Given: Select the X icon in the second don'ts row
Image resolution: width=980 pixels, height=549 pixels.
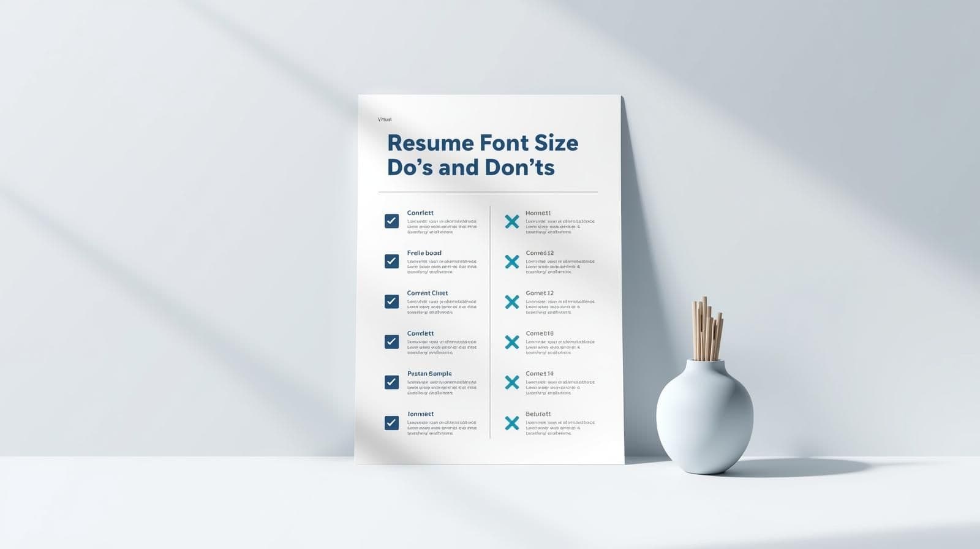Looking at the screenshot, I should click(x=512, y=262).
